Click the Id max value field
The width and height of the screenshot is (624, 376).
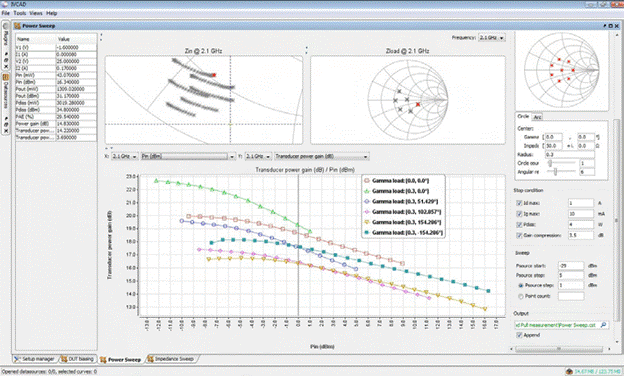click(x=581, y=203)
